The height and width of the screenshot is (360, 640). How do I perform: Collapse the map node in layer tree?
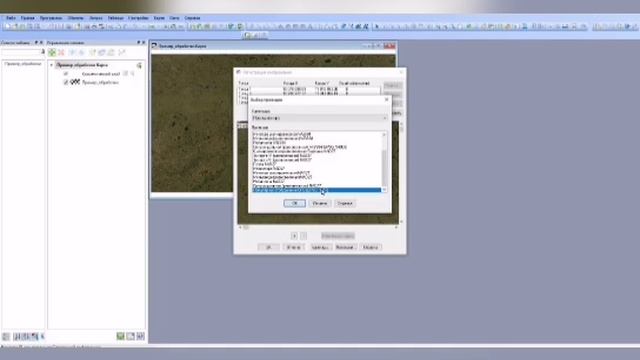[51, 65]
